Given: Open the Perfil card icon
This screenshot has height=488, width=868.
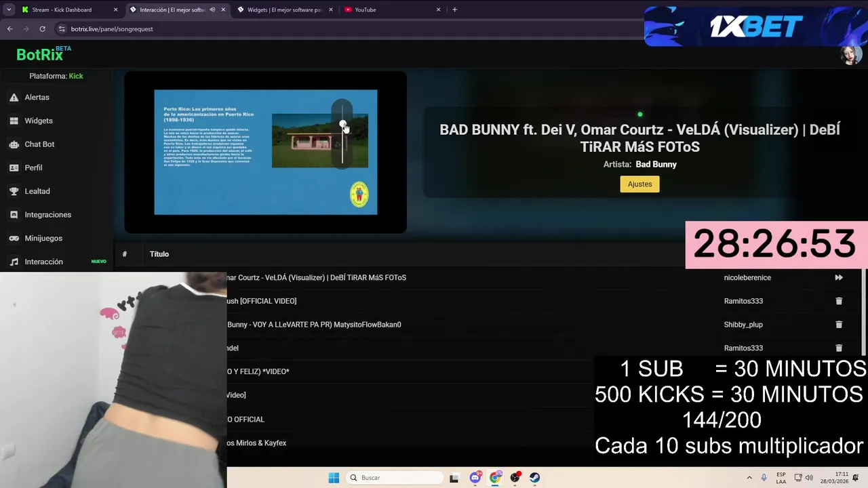Looking at the screenshot, I should tap(14, 167).
